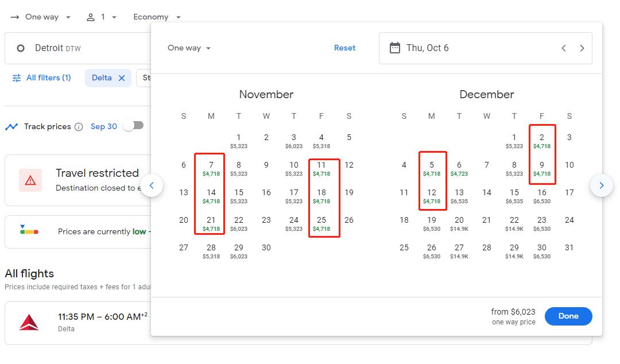Click the red travel restricted warning icon
The width and height of the screenshot is (620, 364).
point(30,180)
